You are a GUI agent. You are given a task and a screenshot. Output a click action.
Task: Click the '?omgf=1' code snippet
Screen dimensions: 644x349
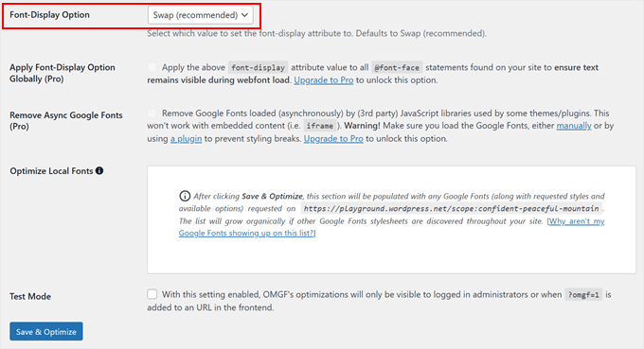pyautogui.click(x=583, y=294)
